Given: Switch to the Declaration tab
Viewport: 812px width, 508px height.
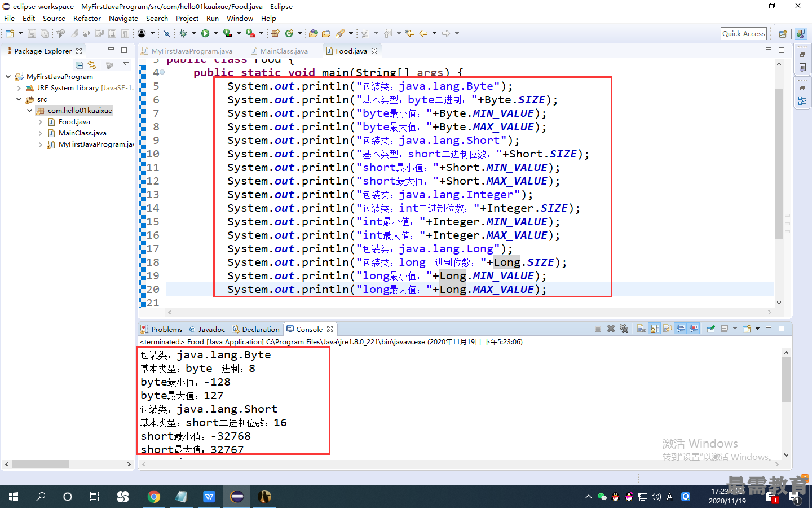Looking at the screenshot, I should (x=255, y=329).
